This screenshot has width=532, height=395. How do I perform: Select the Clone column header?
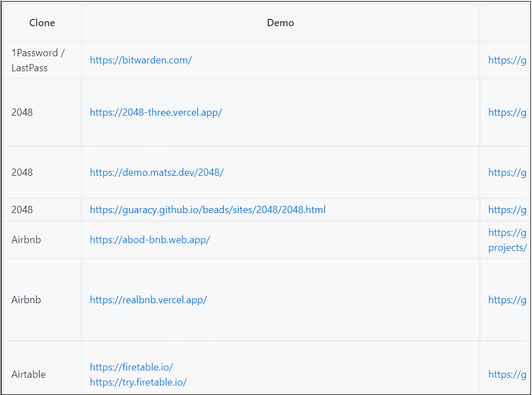(42, 23)
